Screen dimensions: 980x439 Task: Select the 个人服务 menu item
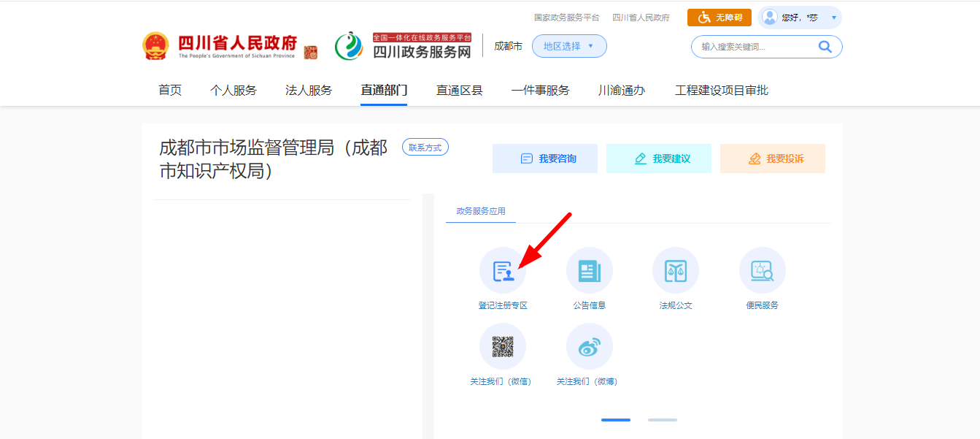click(x=234, y=91)
